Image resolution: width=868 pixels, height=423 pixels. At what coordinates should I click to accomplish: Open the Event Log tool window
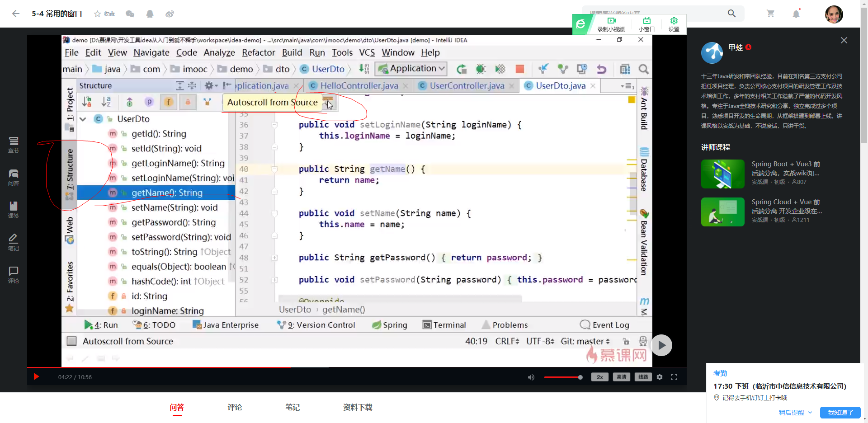[x=604, y=325]
